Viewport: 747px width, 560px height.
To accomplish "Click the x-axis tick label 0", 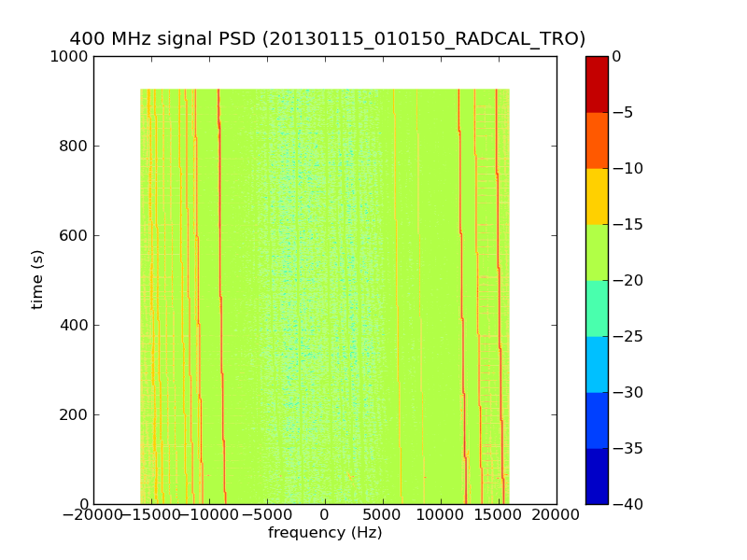I will point(325,515).
